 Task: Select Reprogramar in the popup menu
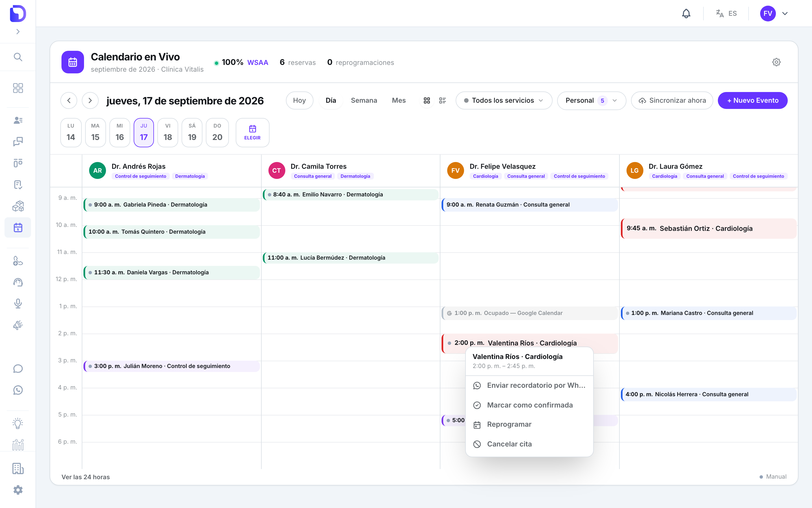[x=529, y=424]
